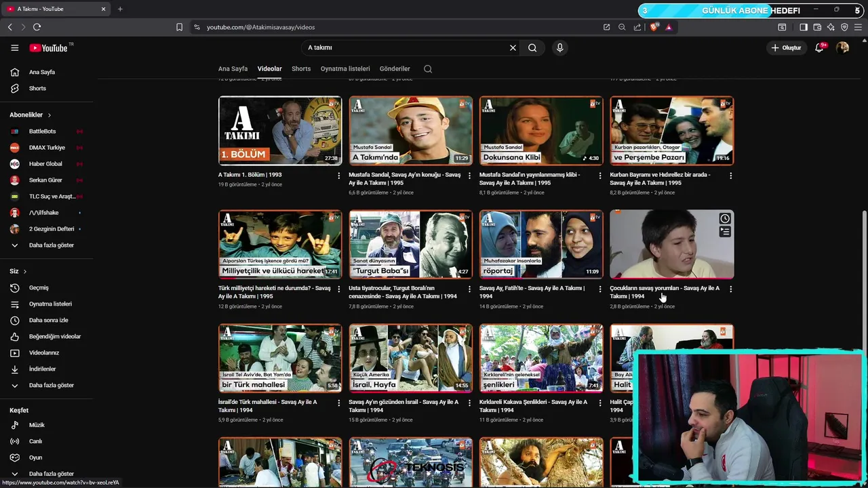Open the browser main menu
Image resolution: width=868 pixels, height=488 pixels.
coord(858,27)
